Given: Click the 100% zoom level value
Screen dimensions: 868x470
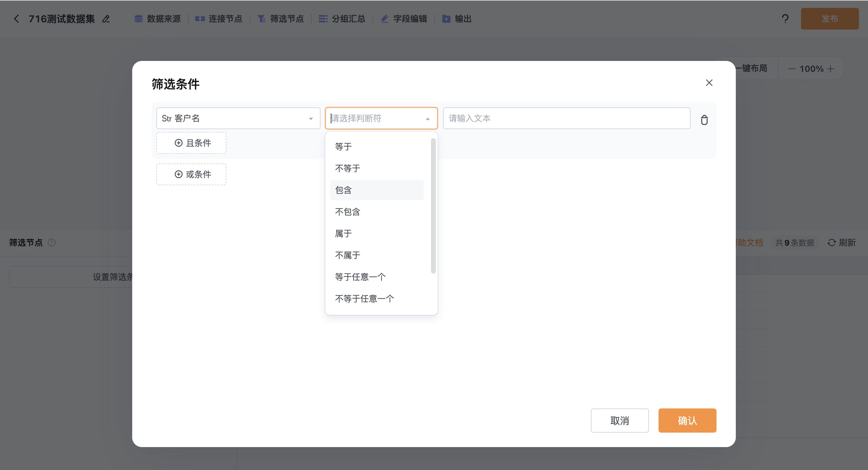Looking at the screenshot, I should (811, 69).
